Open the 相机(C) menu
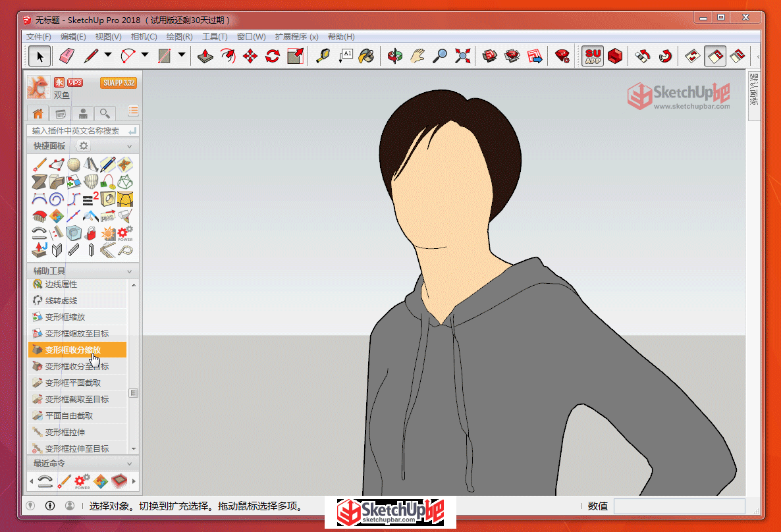This screenshot has height=532, width=781. (144, 37)
